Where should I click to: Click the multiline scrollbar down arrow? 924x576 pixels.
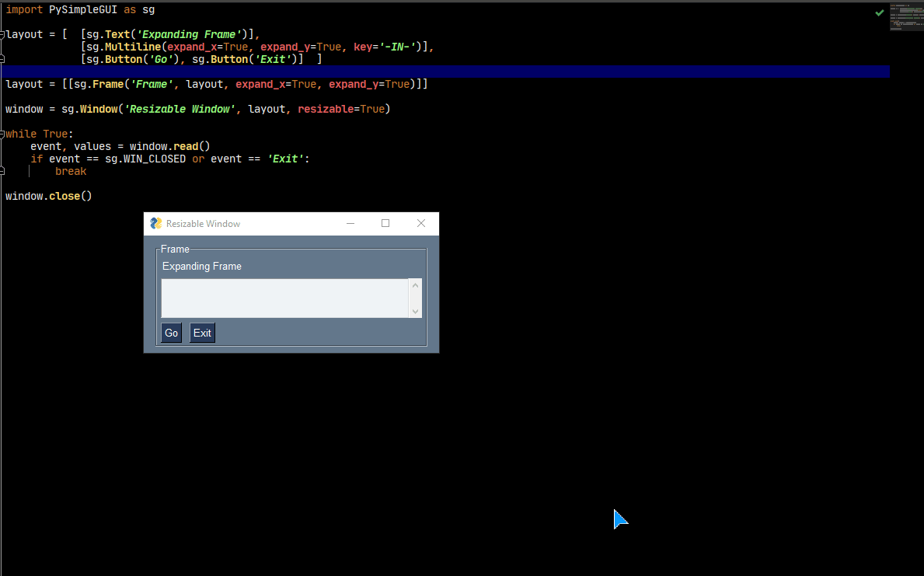point(416,311)
